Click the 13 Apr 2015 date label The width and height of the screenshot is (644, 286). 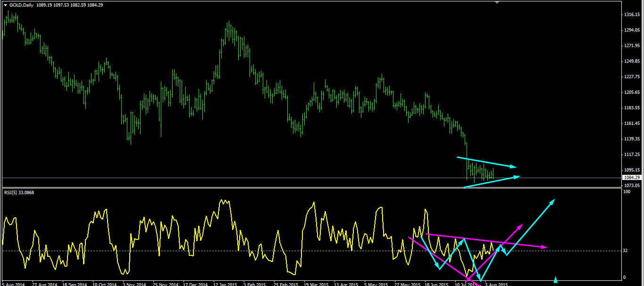click(x=346, y=284)
